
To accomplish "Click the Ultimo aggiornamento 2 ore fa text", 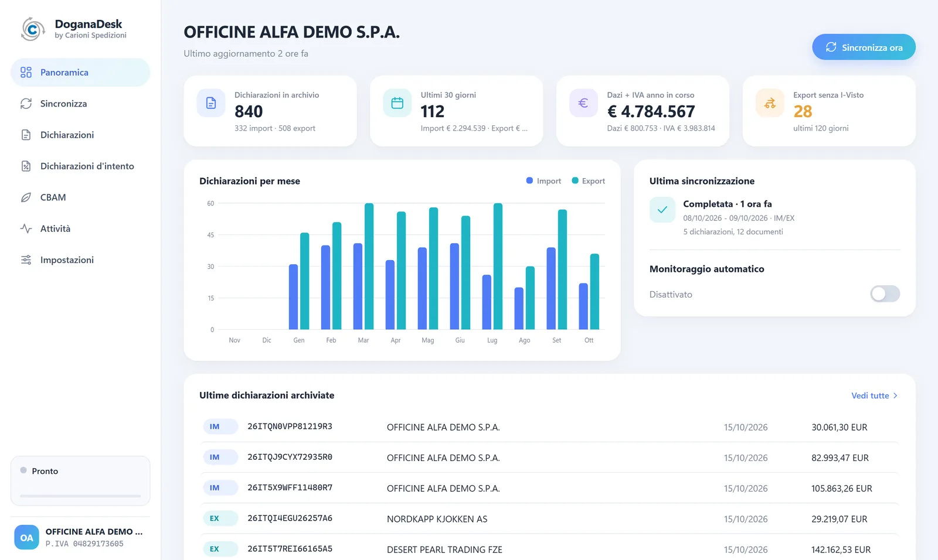I will coord(246,54).
